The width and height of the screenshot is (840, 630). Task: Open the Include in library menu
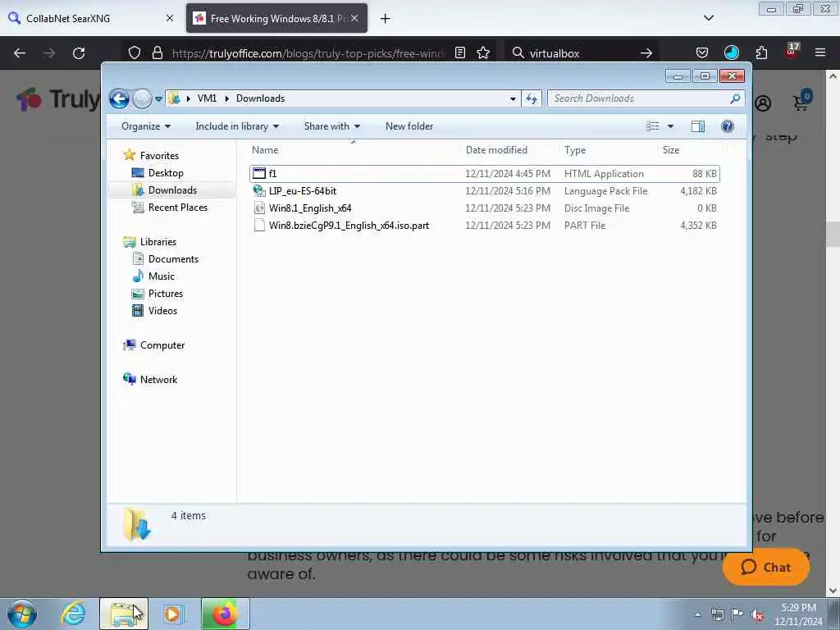(237, 126)
